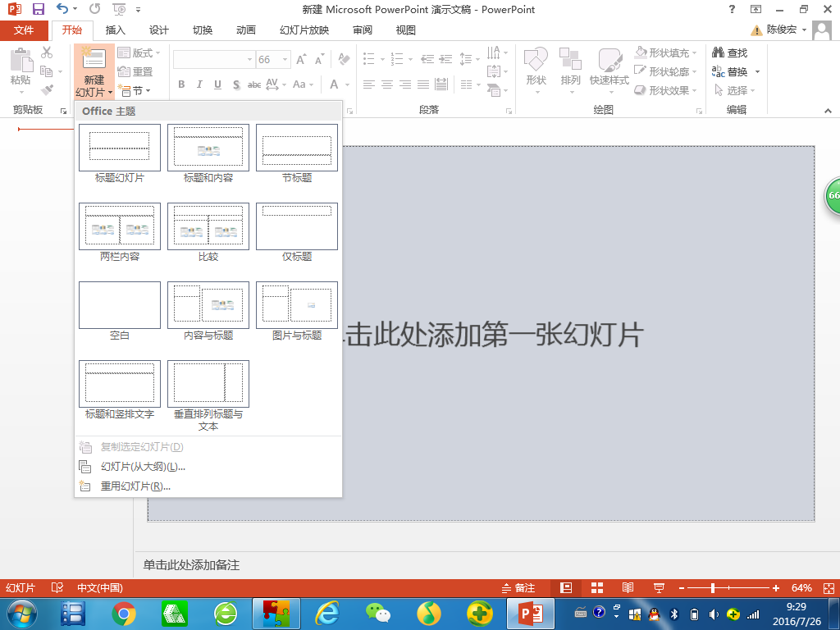The image size is (840, 630).
Task: Switch to Normal view in status bar
Action: coord(566,587)
